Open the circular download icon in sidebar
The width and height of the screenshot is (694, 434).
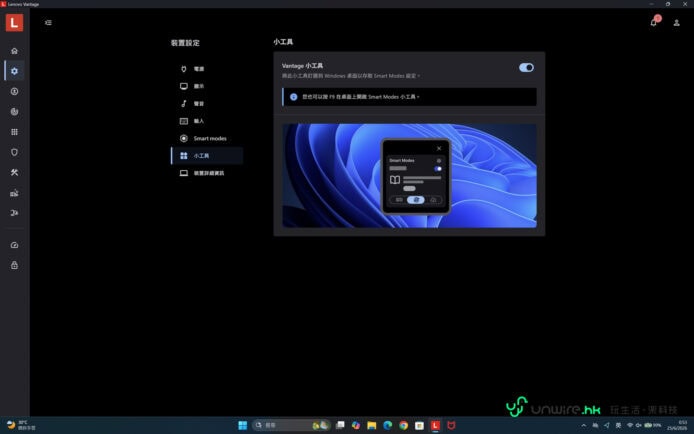[x=14, y=92]
